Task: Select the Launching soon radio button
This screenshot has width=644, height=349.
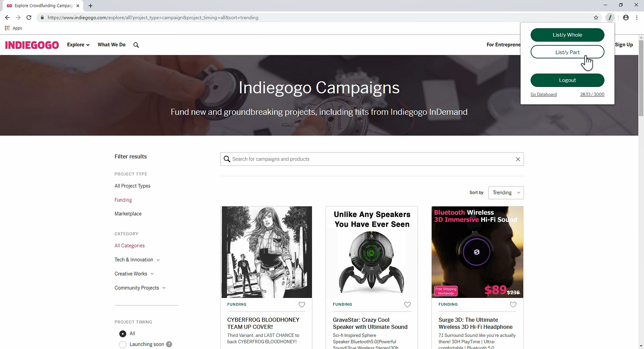Action: [x=123, y=345]
